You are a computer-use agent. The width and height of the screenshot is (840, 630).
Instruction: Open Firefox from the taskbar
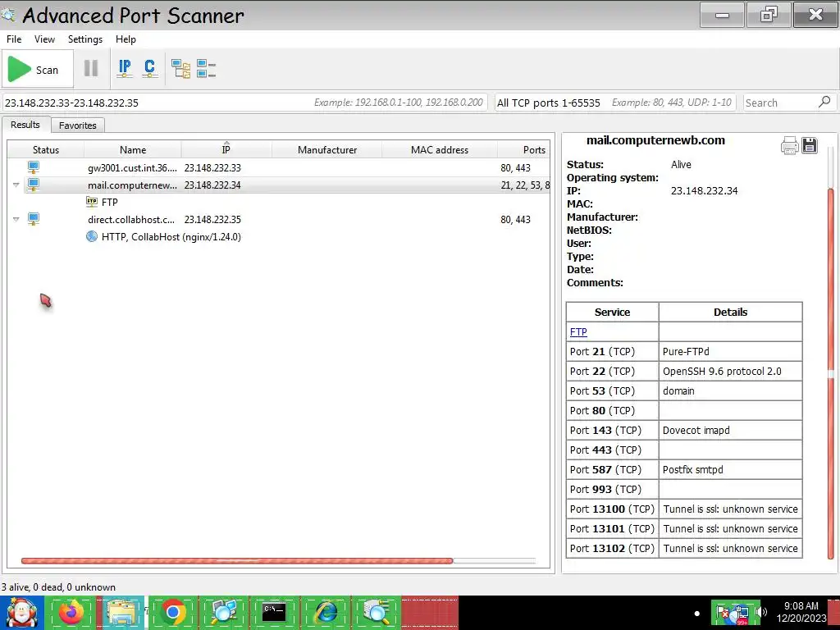[72, 612]
